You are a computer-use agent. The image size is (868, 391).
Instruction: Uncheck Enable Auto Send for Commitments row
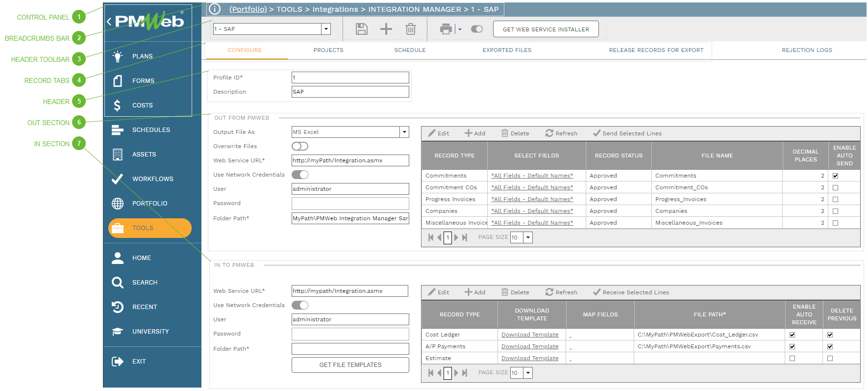coord(836,176)
